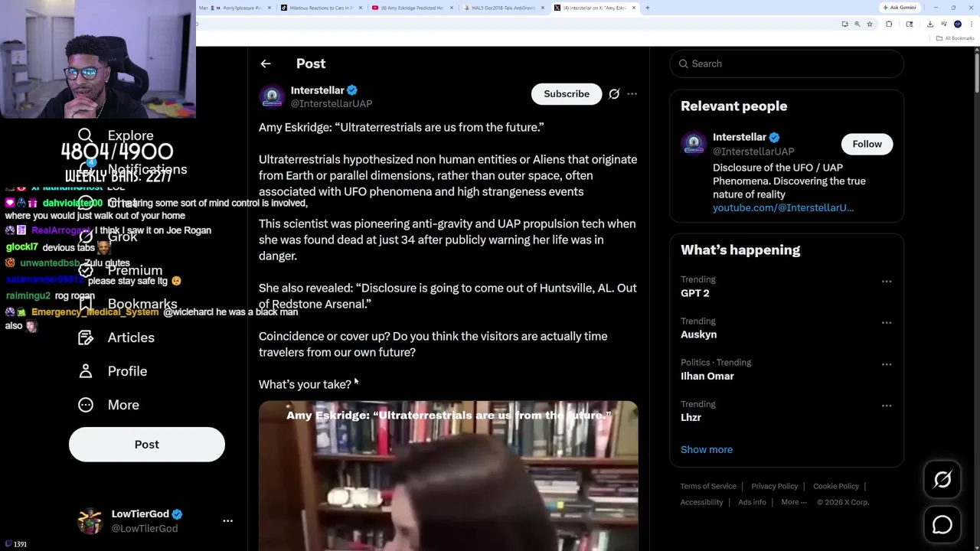Follow Interstellar in Relevant people
Image resolution: width=980 pixels, height=551 pixels.
867,144
